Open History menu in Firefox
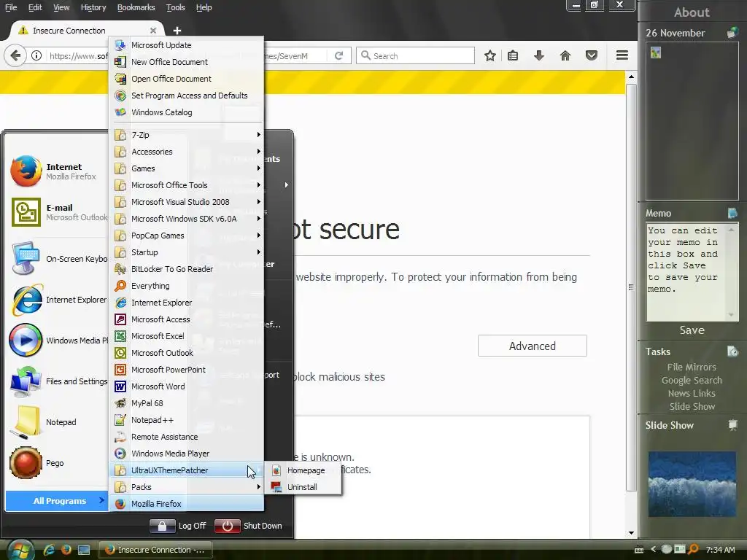747x560 pixels. (93, 7)
